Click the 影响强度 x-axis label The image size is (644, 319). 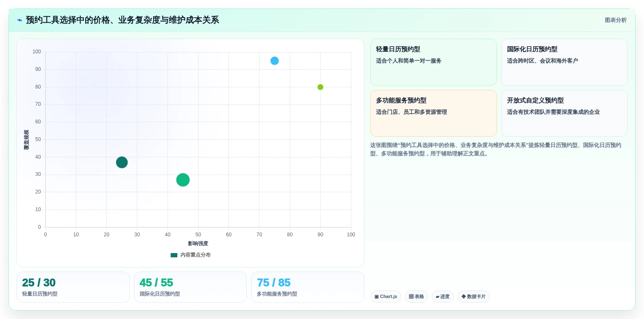198,243
